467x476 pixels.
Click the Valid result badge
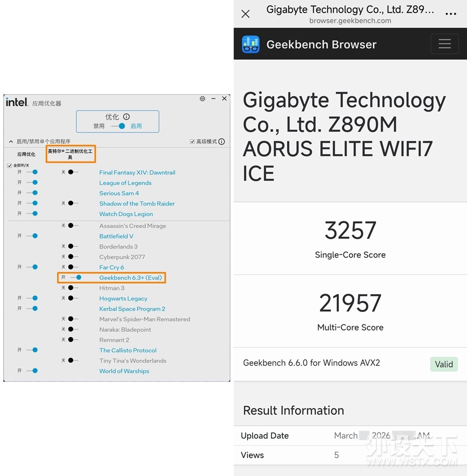pyautogui.click(x=444, y=364)
